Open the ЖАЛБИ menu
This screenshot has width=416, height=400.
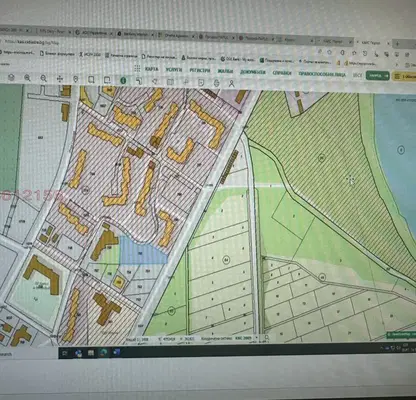[x=225, y=71]
